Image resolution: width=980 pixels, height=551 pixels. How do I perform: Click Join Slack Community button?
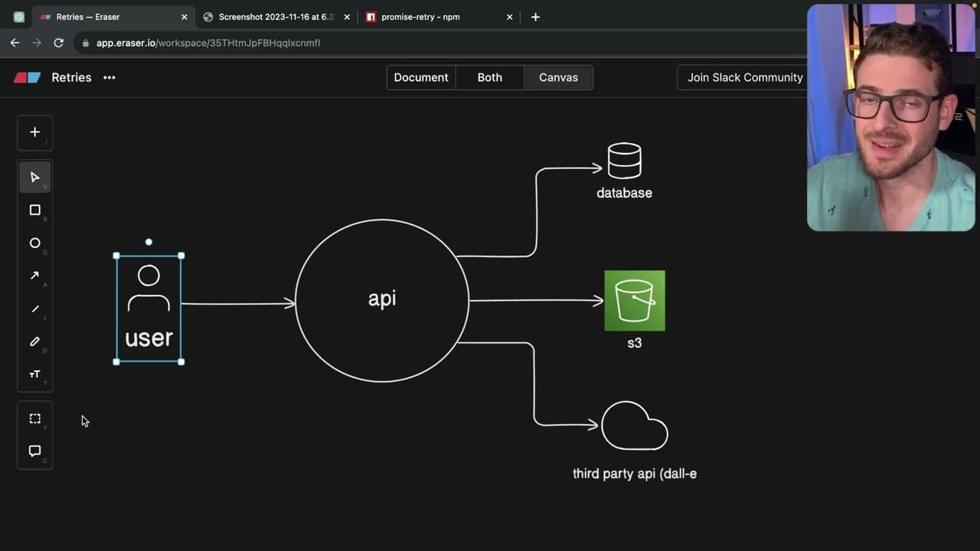point(743,77)
